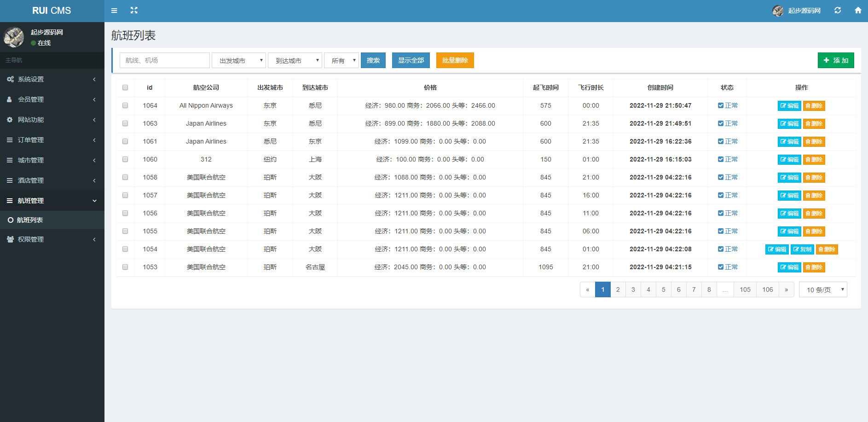Image resolution: width=868 pixels, height=422 pixels.
Task: Open the arrival city dropdown
Action: click(295, 60)
